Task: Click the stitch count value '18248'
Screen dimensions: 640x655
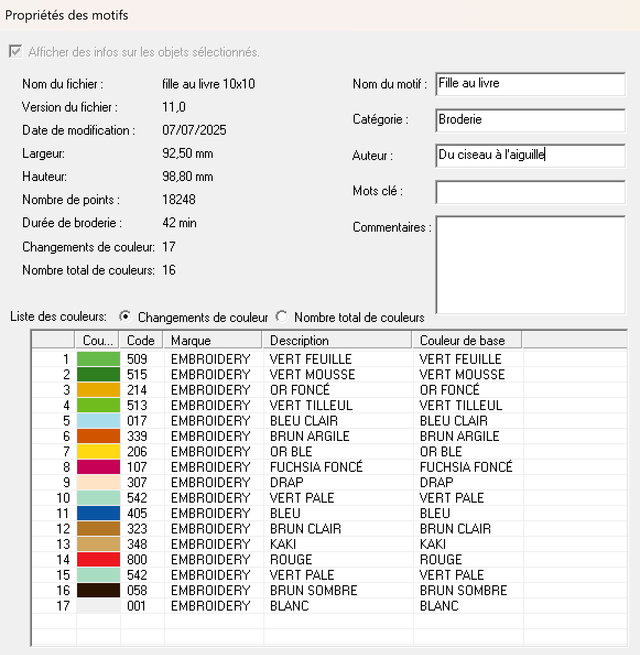Action: pos(179,200)
